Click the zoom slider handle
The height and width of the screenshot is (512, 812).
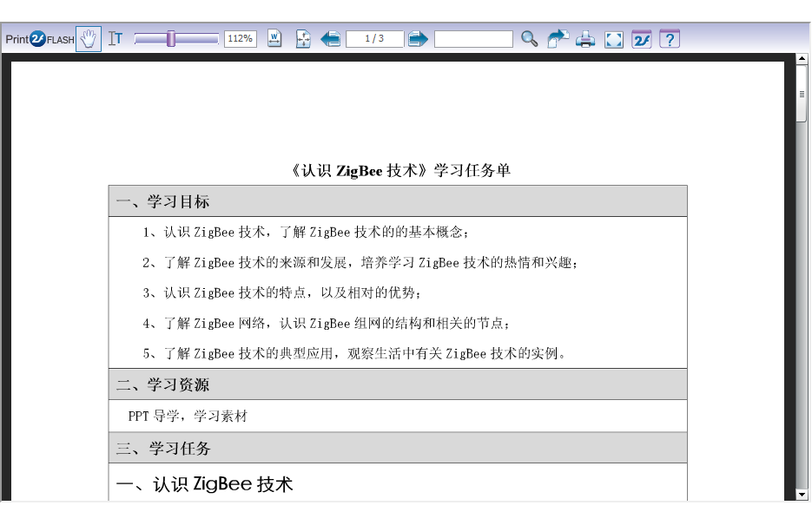(171, 39)
